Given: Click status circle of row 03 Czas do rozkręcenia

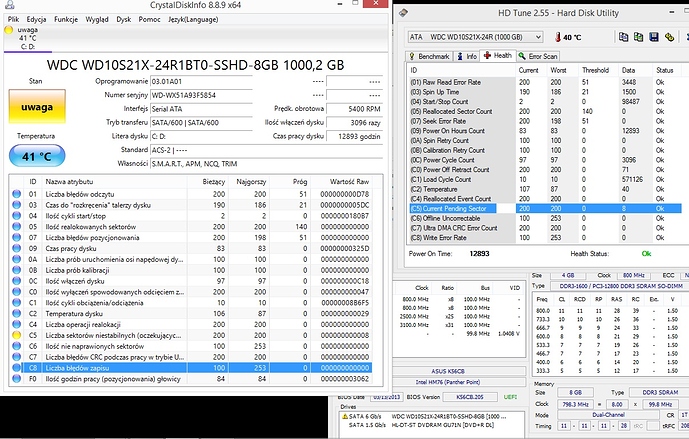Looking at the screenshot, I should (17, 205).
